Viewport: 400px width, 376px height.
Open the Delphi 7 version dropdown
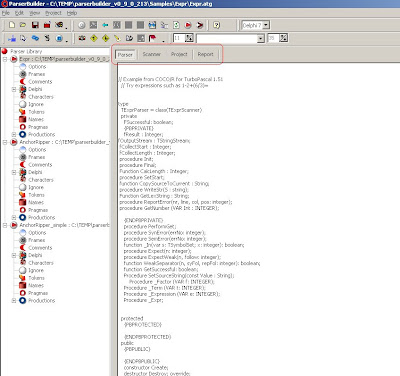click(x=266, y=25)
